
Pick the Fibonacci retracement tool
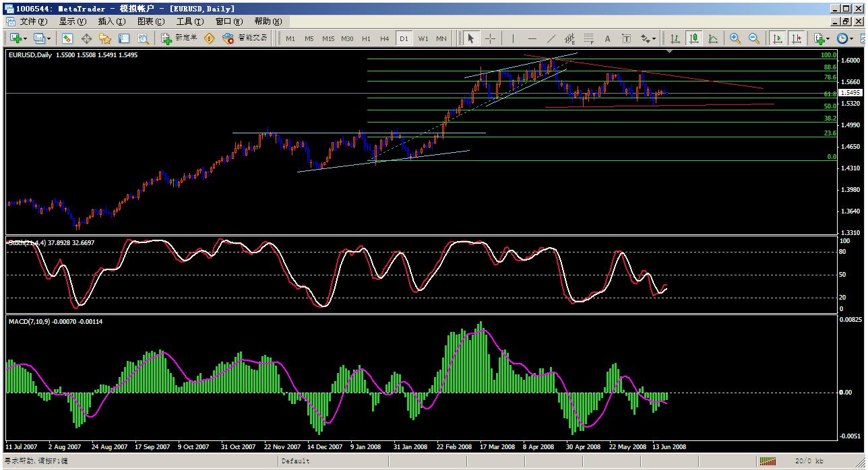click(588, 38)
